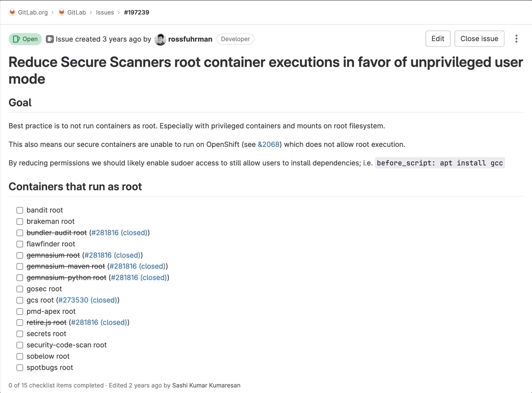Click the GitLab project fox icon
The image size is (532, 393).
click(x=62, y=12)
